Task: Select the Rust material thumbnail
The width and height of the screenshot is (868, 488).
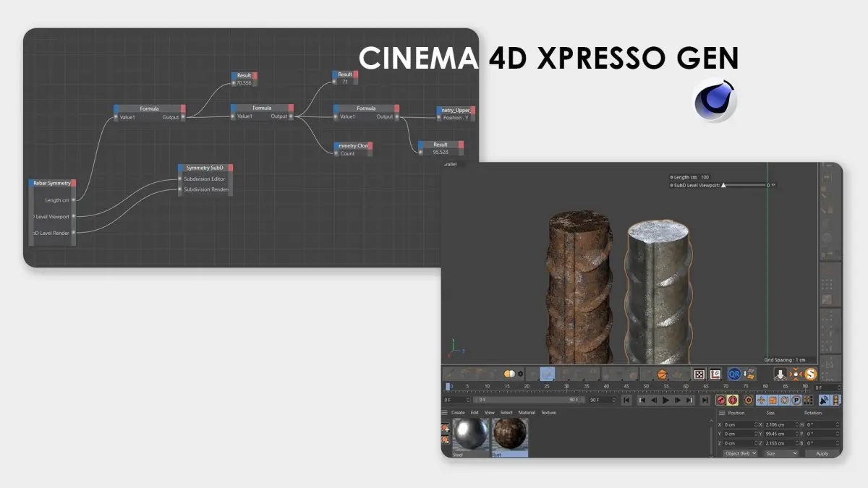Action: click(510, 437)
